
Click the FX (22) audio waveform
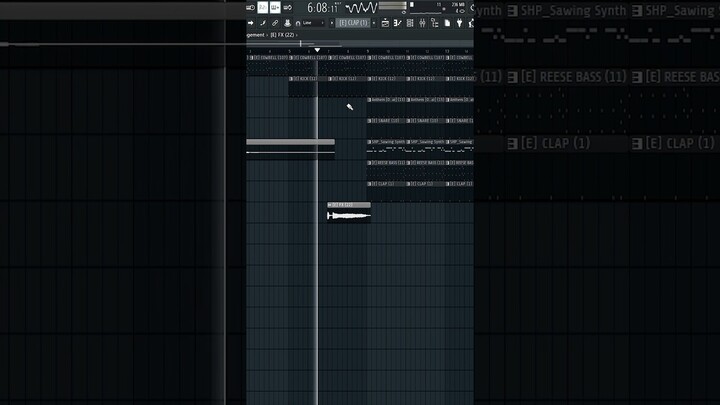349,215
